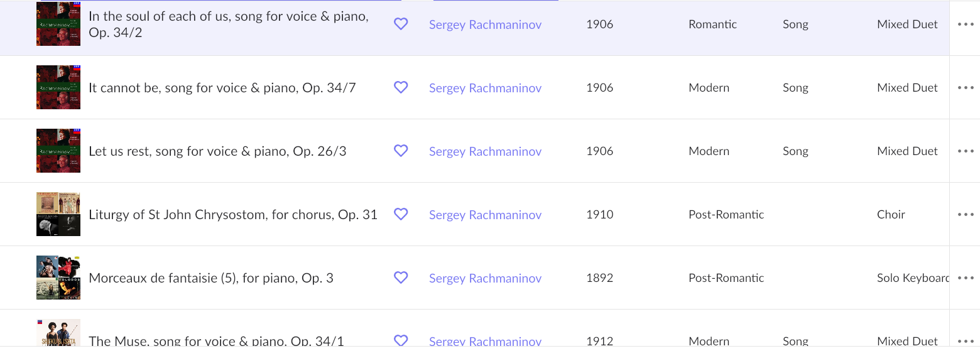980x351 pixels.
Task: Like 'Let us rest' Op. 26/3
Action: click(x=401, y=151)
